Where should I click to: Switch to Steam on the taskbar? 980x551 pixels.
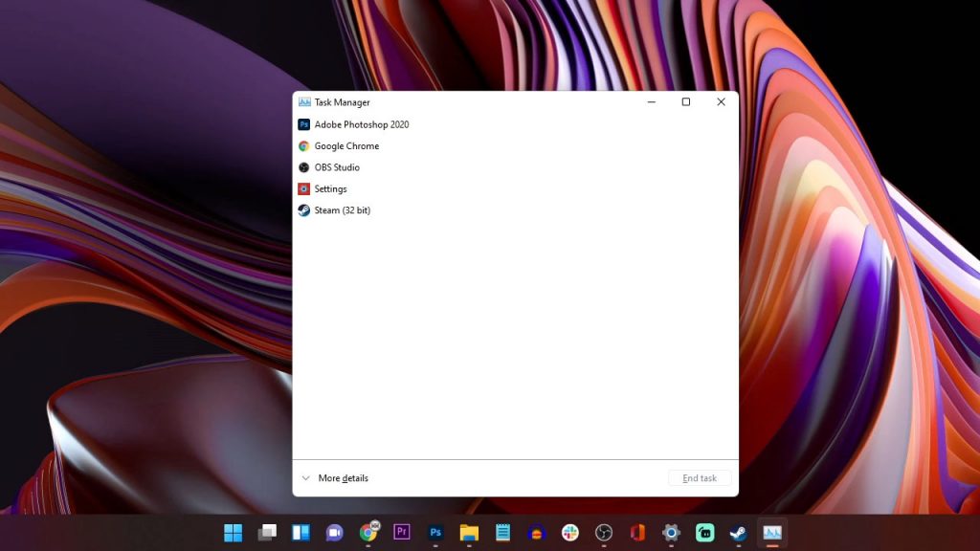pos(739,532)
